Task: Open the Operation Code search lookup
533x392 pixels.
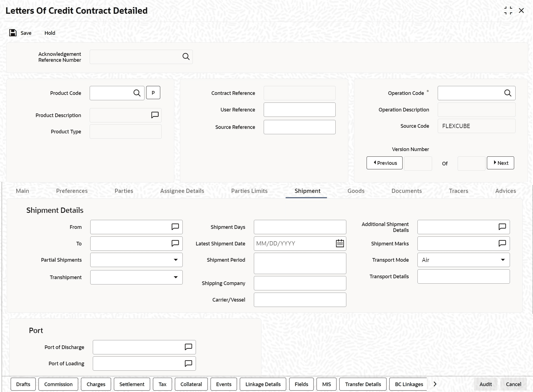Action: pyautogui.click(x=508, y=93)
